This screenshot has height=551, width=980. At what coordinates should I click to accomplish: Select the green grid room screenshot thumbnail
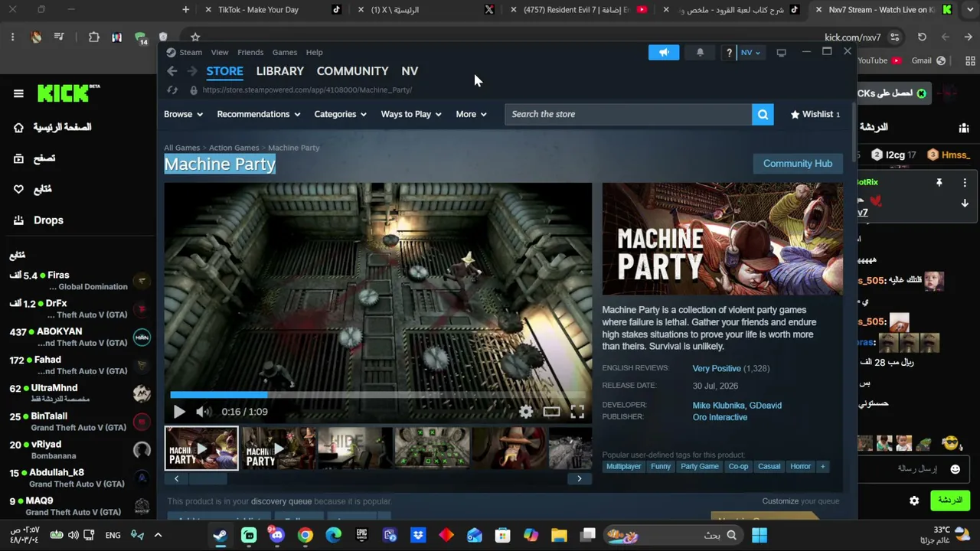click(x=432, y=448)
